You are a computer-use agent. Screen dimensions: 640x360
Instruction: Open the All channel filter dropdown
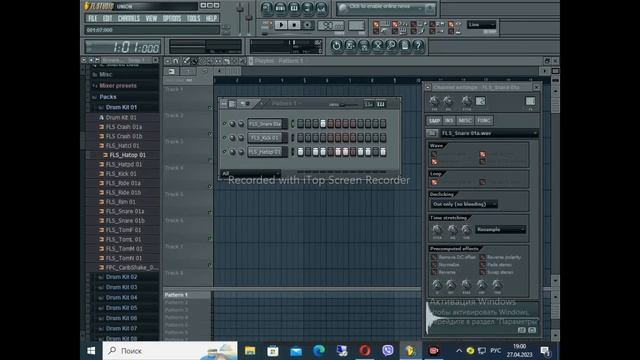(x=250, y=173)
